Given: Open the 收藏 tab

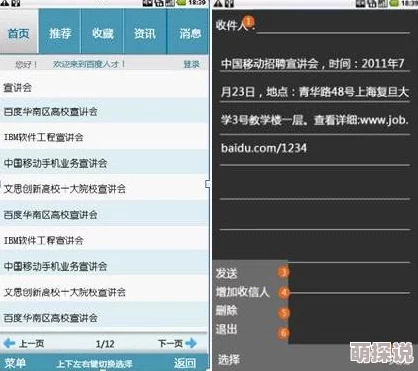Looking at the screenshot, I should 103,32.
